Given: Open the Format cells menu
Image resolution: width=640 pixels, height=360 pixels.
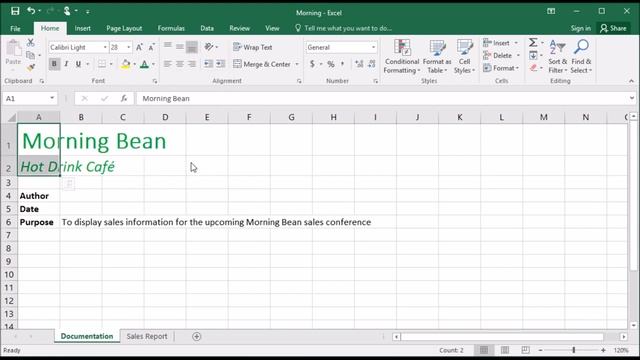Looking at the screenshot, I should tap(501, 68).
